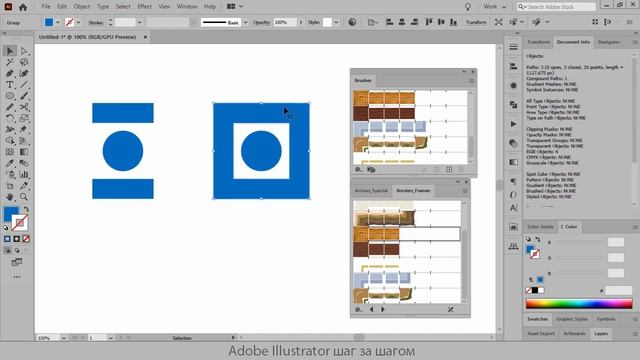
Task: Select the Column Graph tool
Action: tap(24, 175)
